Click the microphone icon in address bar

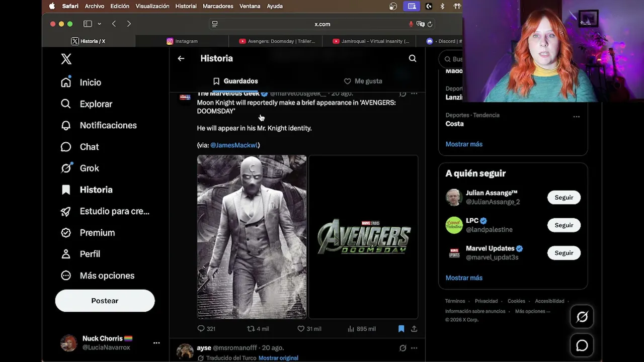[x=411, y=24]
